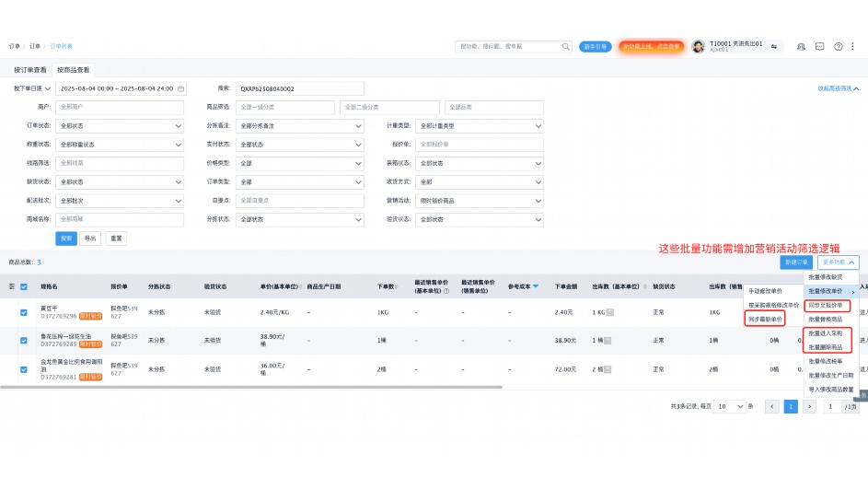Image resolution: width=868 pixels, height=501 pixels.
Task: Toggle the select-all checkbox in table header
Action: click(x=24, y=286)
